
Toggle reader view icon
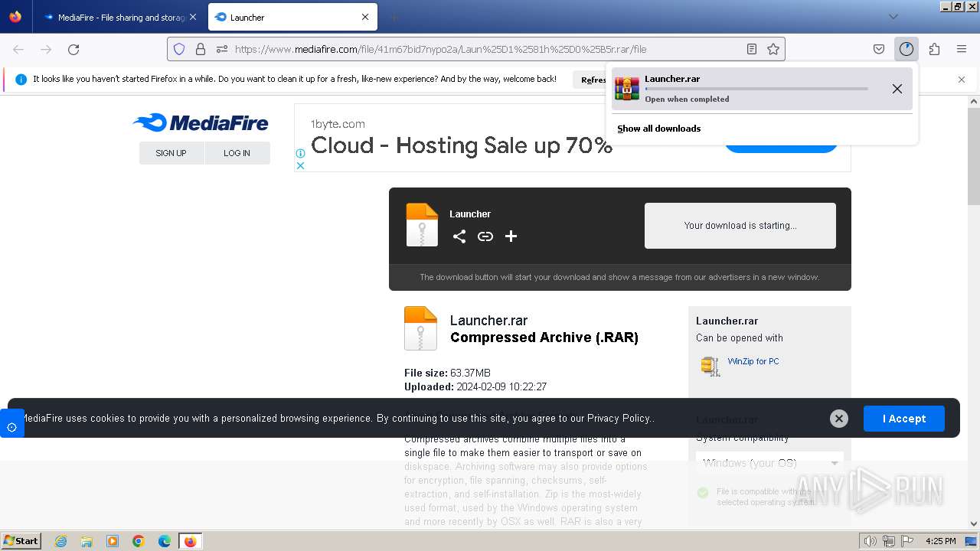tap(752, 49)
